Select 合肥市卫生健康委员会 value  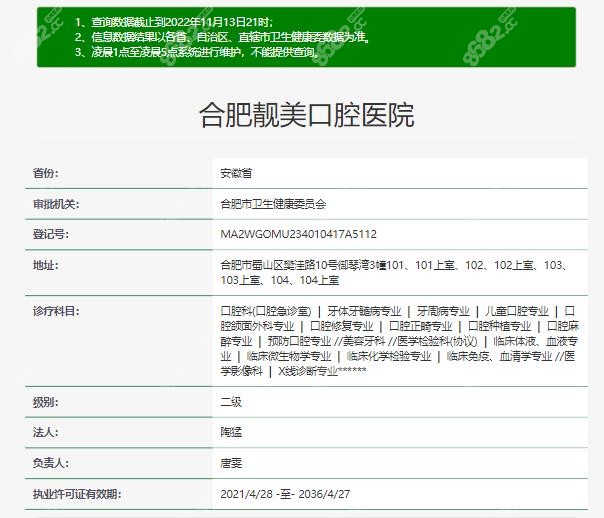click(x=273, y=204)
